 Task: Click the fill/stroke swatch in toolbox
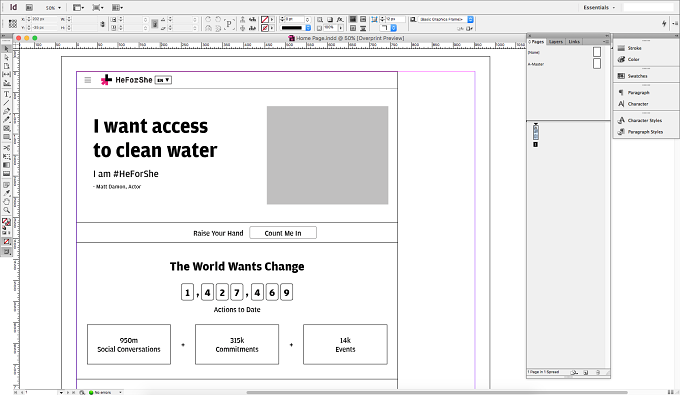(6, 223)
